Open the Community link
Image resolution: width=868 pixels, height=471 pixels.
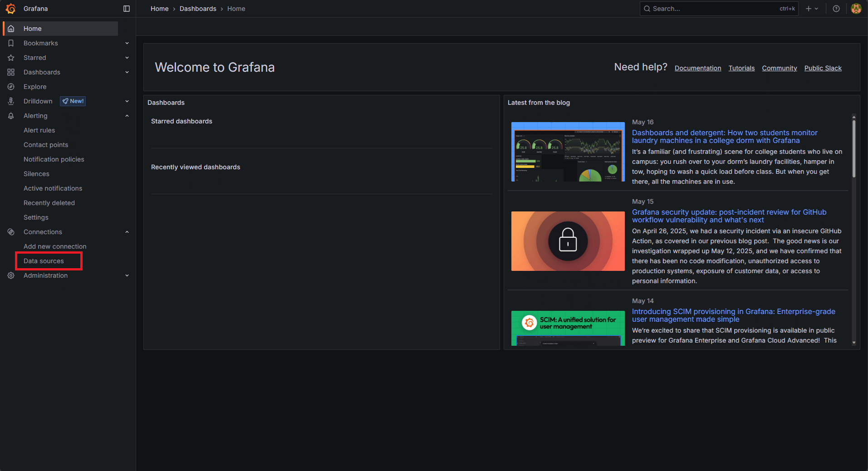(x=779, y=68)
